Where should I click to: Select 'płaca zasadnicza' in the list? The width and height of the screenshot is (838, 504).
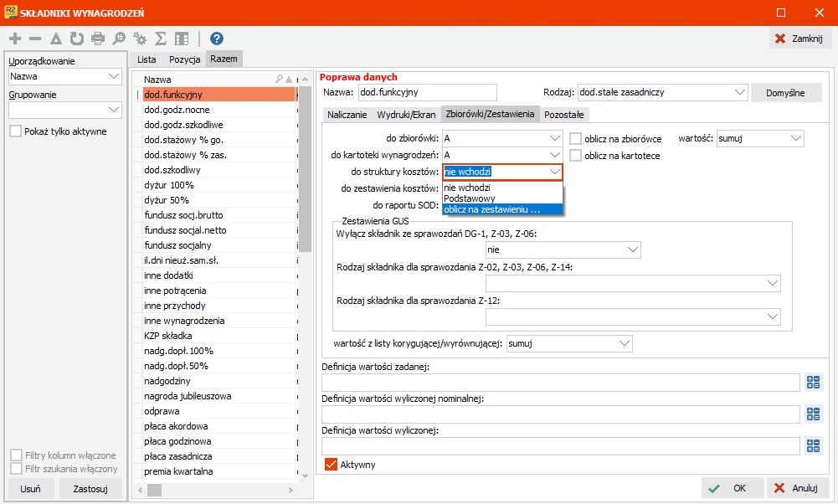tap(218, 456)
